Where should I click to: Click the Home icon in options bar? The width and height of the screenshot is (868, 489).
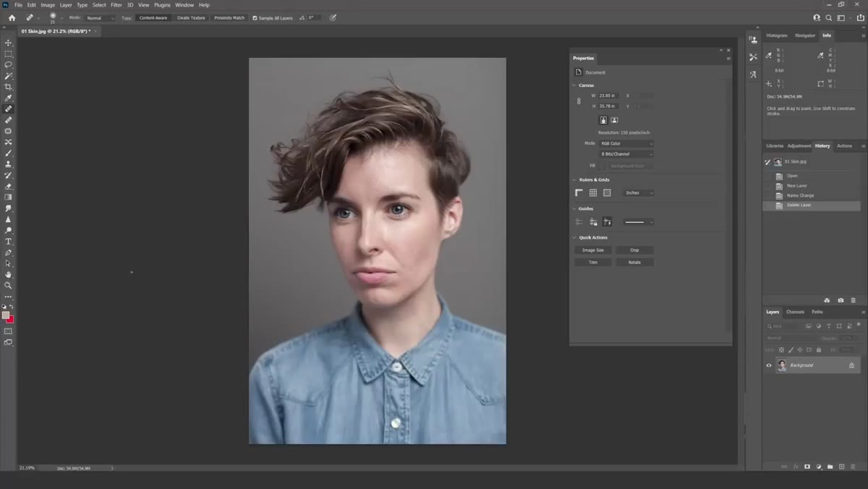click(x=12, y=17)
